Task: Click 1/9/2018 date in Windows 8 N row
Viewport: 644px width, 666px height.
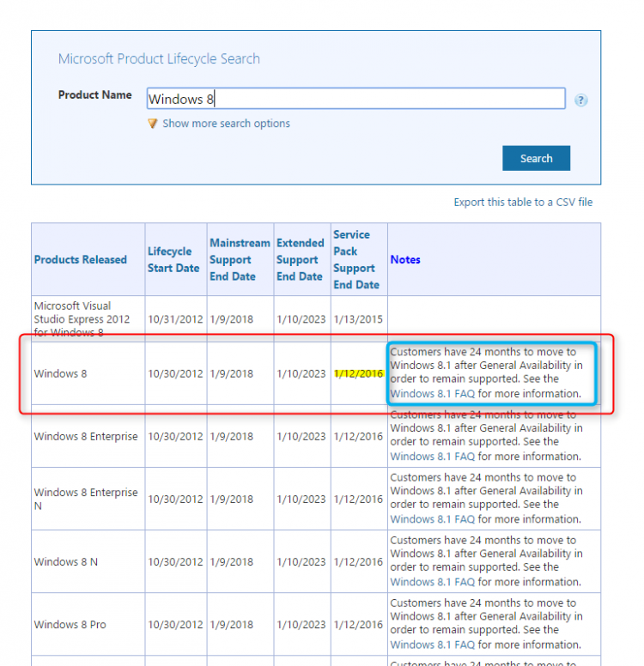Action: click(x=232, y=562)
